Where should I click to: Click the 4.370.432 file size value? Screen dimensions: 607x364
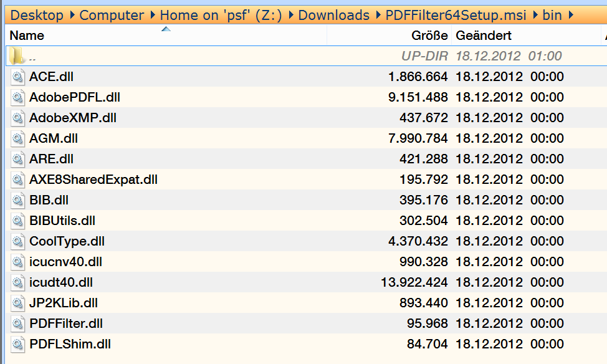[x=418, y=241]
